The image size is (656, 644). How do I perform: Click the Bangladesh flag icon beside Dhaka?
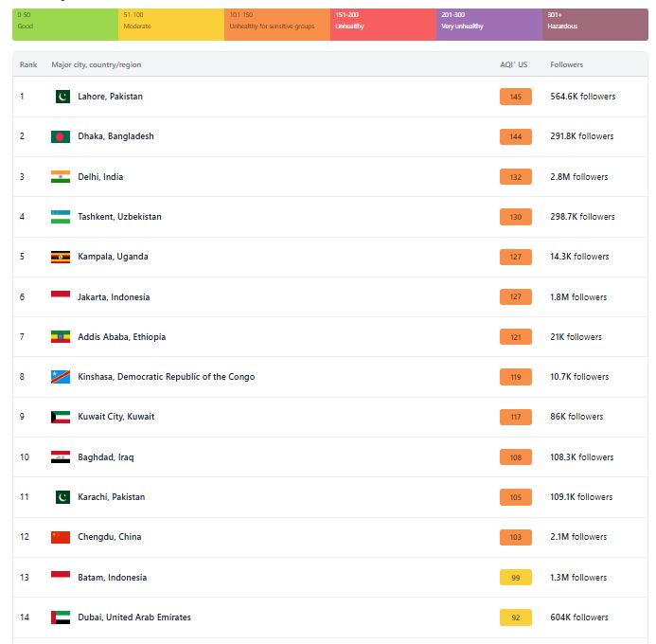(x=61, y=136)
